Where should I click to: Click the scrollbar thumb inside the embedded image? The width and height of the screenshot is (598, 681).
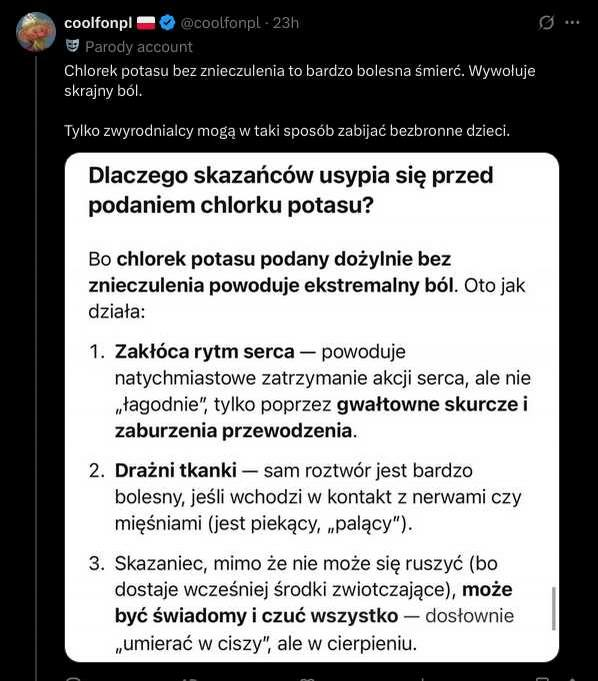[x=554, y=608]
